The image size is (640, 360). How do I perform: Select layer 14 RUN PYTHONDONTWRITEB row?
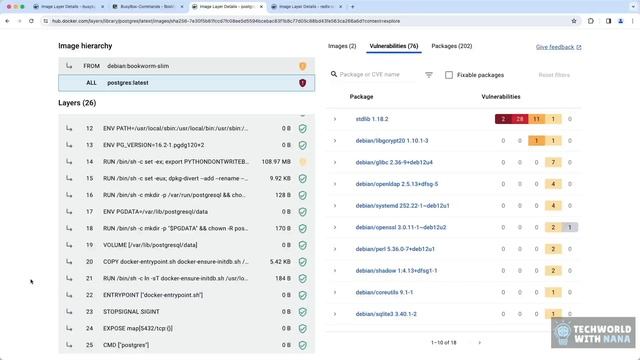[187, 162]
